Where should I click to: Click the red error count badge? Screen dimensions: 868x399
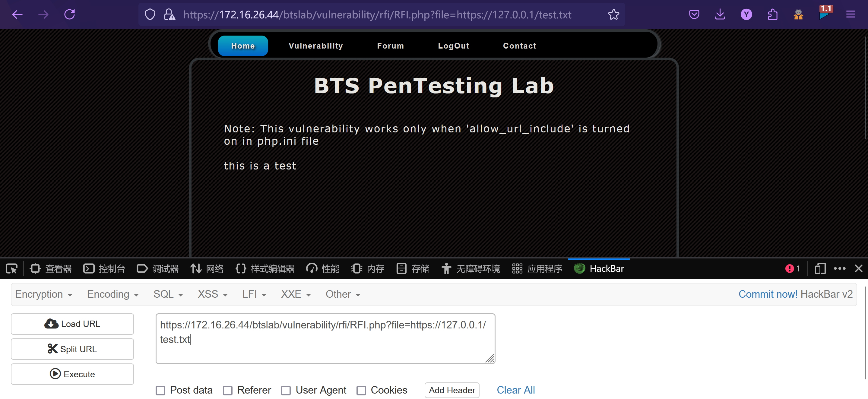click(x=792, y=269)
